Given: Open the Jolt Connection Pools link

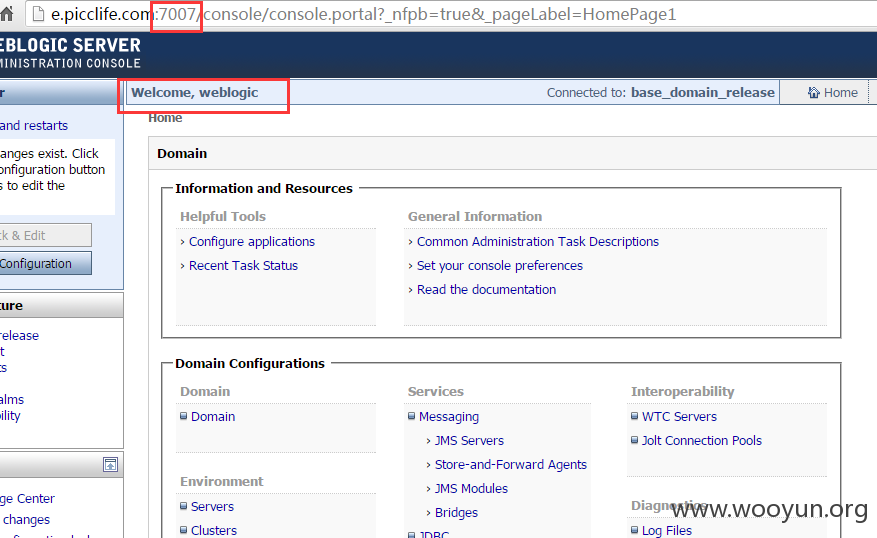Looking at the screenshot, I should pos(702,441).
